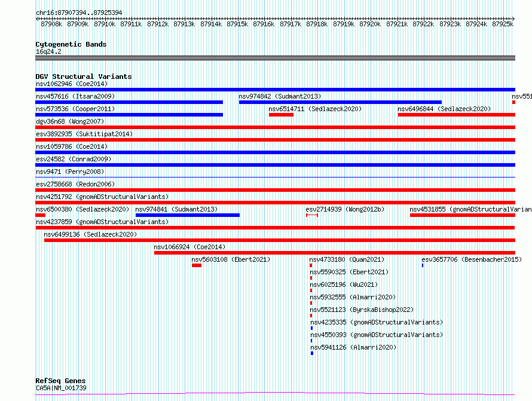Open nsv4235335 (gnomADStructuralVariants) label

(377, 322)
